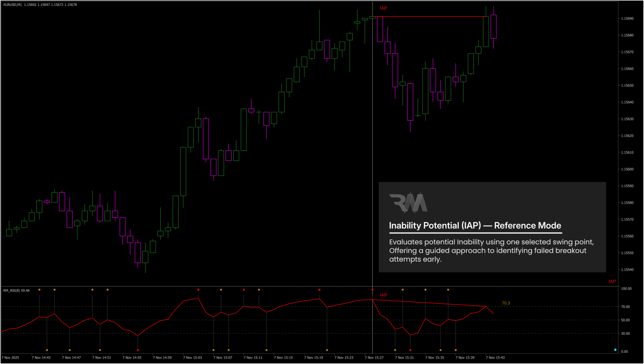Screen dimensions: 644x364
Task: Click the 1.15610 price axis label
Action: (627, 153)
